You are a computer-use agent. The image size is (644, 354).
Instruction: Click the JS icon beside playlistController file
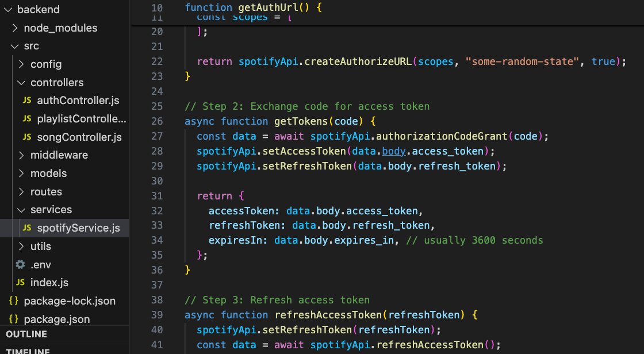[x=27, y=119]
